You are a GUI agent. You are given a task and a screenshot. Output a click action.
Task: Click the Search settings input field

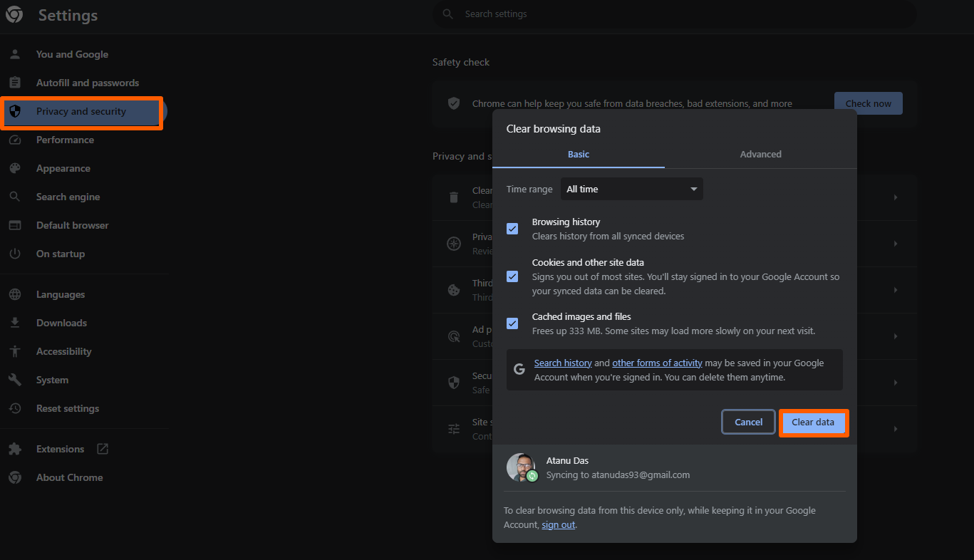[x=675, y=14]
